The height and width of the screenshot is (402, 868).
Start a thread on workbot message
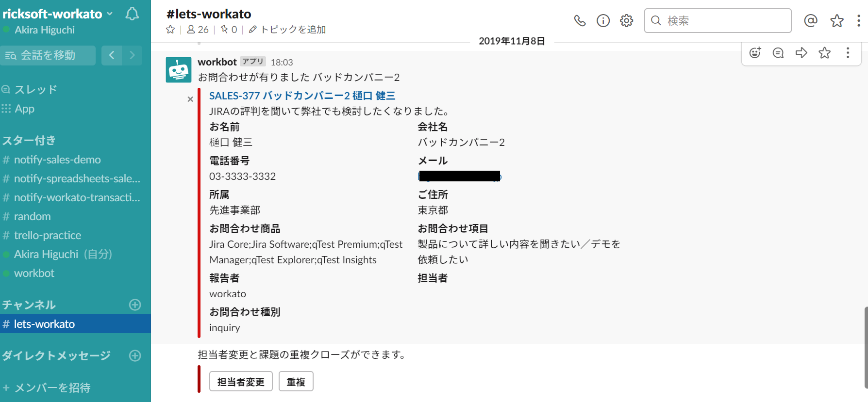778,53
